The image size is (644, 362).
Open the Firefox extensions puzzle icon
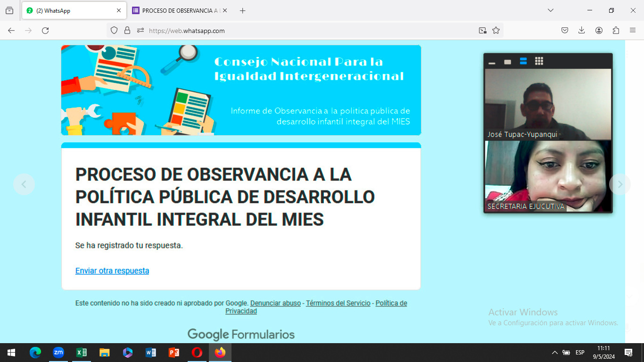tap(616, 31)
